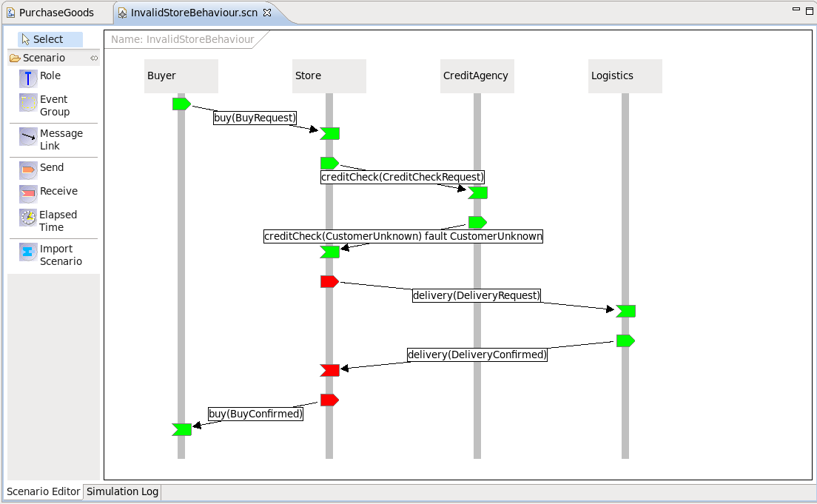This screenshot has width=817, height=504.
Task: Select the creditCheck(CreditCheckRequest) message label
Action: (403, 177)
